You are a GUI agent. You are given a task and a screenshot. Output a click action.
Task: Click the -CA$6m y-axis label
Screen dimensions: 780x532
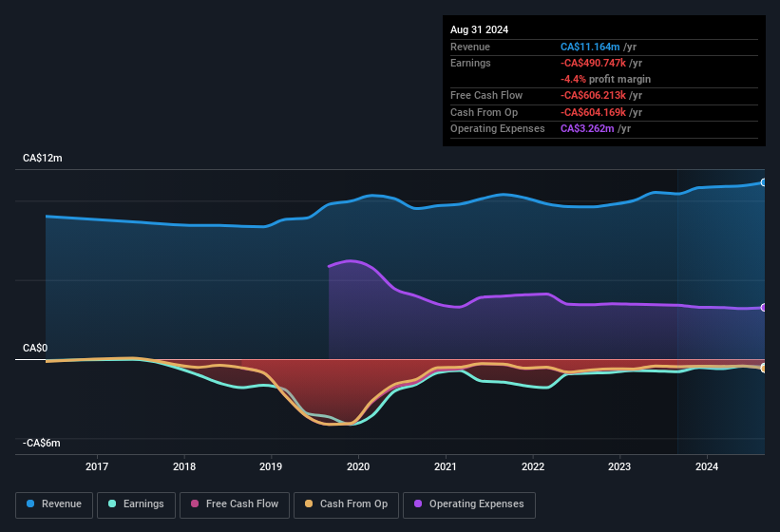point(42,443)
